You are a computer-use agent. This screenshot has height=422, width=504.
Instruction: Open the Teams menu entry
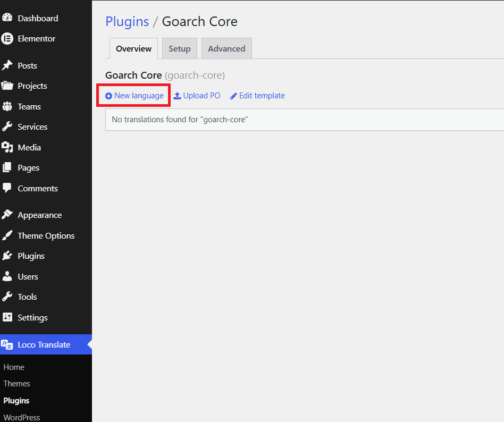coord(46,106)
